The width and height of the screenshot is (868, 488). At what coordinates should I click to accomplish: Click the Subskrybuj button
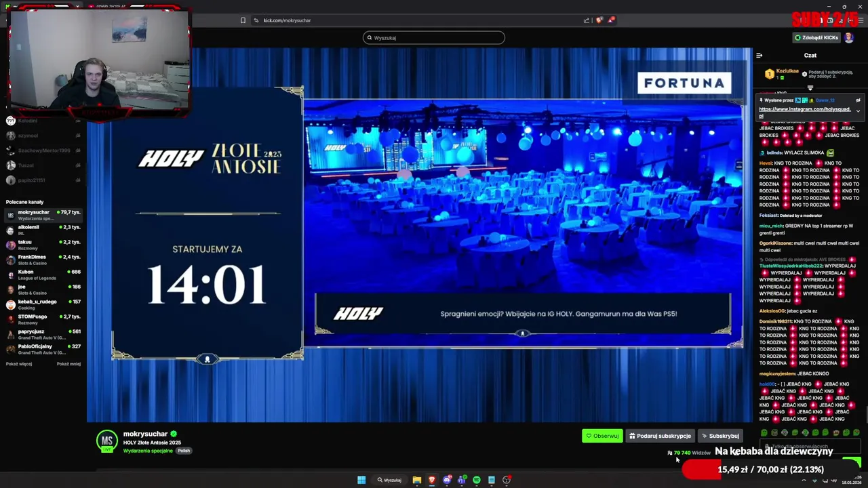(720, 436)
